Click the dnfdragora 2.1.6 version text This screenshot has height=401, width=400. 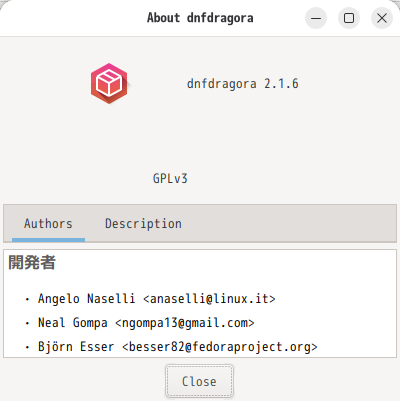pyautogui.click(x=243, y=84)
